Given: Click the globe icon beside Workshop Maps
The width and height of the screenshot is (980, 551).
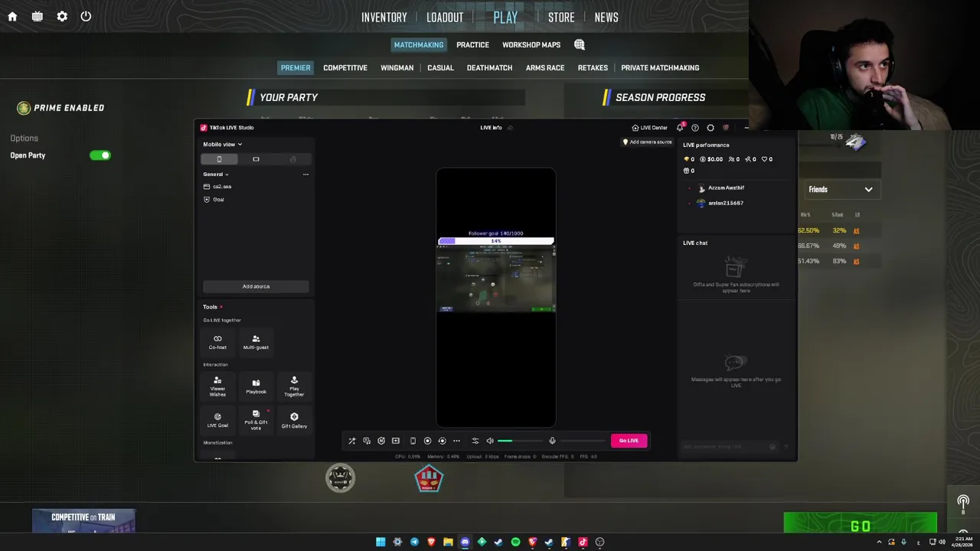Looking at the screenshot, I should pyautogui.click(x=580, y=44).
